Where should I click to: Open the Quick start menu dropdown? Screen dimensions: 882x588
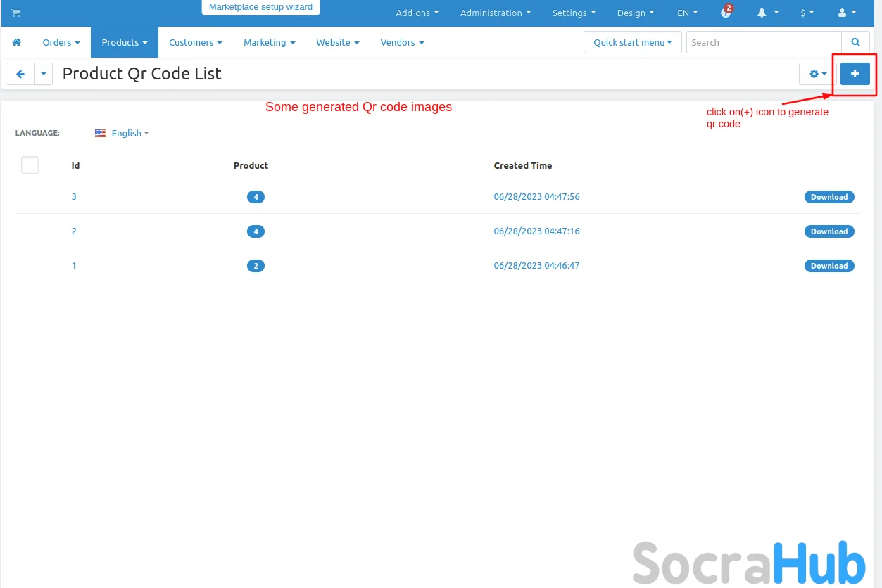[x=632, y=42]
